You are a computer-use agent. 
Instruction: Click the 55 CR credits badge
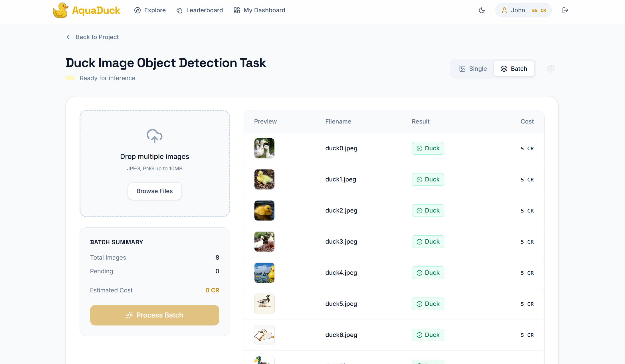click(x=539, y=10)
